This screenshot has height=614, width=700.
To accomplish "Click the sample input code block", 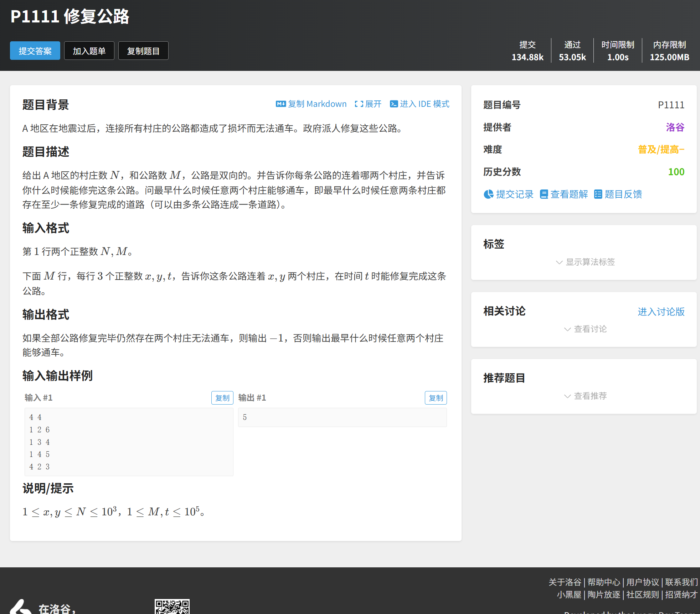I will pyautogui.click(x=129, y=442).
